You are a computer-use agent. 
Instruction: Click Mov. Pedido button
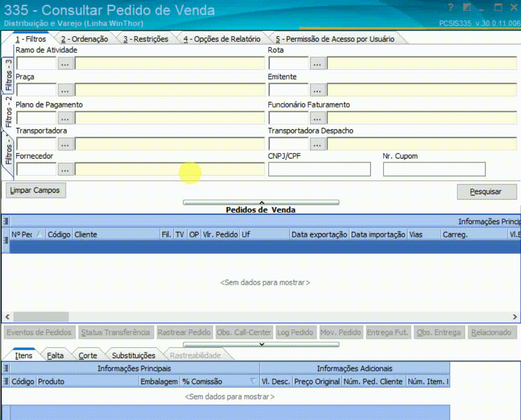pos(341,332)
